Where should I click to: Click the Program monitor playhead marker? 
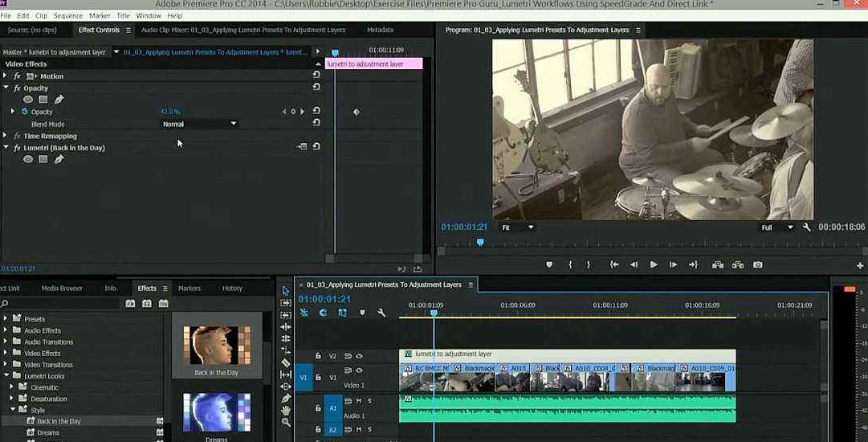[480, 243]
